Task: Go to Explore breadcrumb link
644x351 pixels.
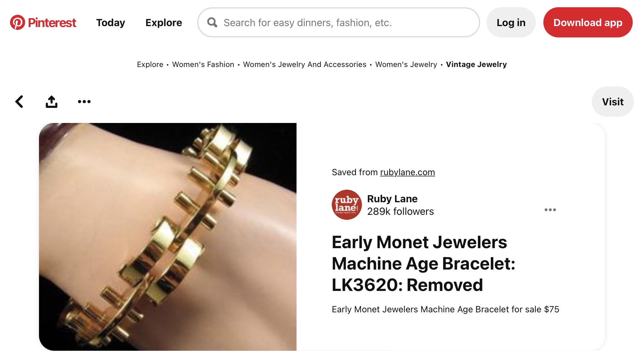Action: (150, 64)
